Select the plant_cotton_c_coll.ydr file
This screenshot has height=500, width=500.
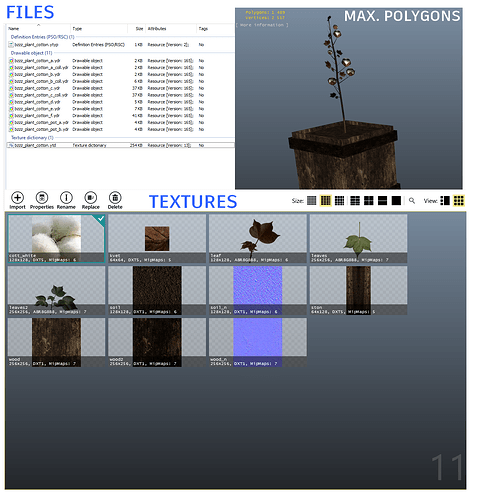click(x=121, y=95)
